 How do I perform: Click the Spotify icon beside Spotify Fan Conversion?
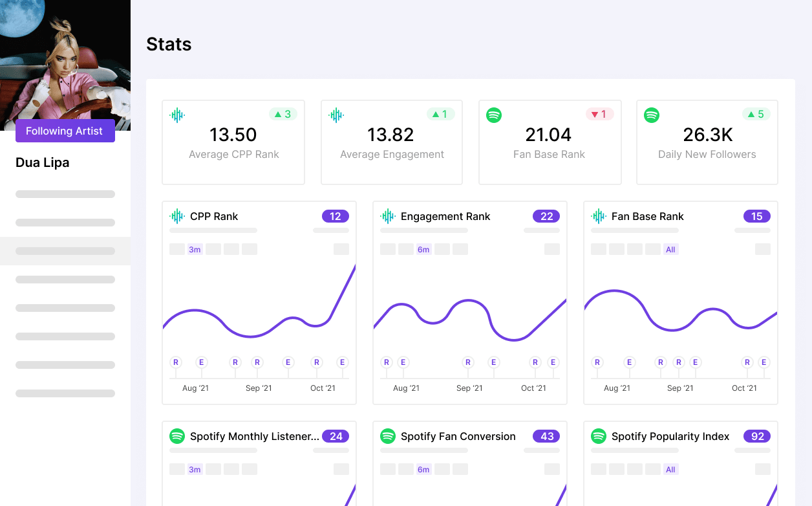[x=388, y=436]
